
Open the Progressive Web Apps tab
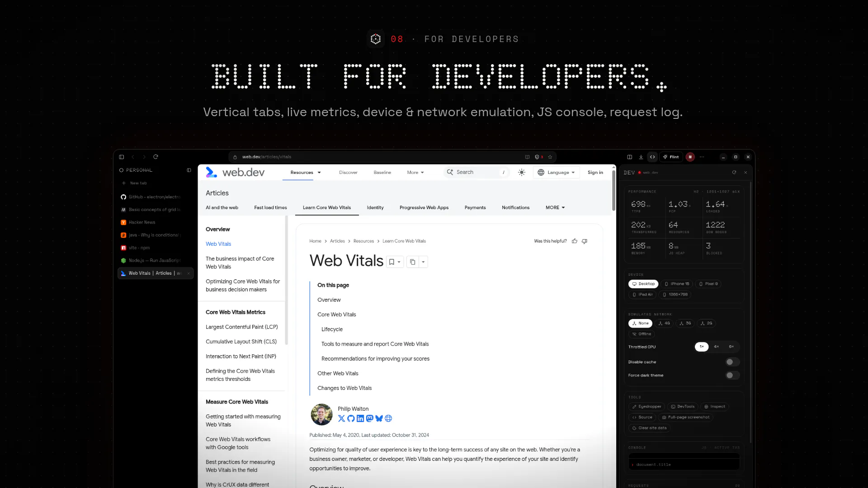click(x=424, y=207)
